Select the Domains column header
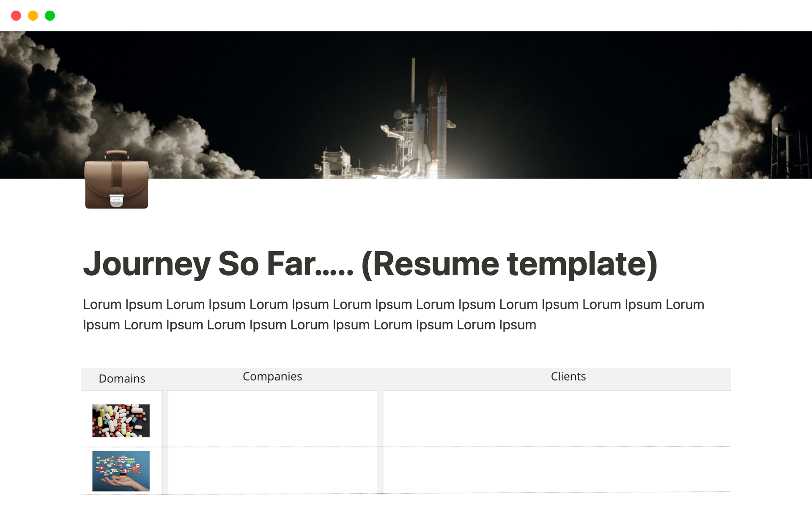 tap(122, 378)
